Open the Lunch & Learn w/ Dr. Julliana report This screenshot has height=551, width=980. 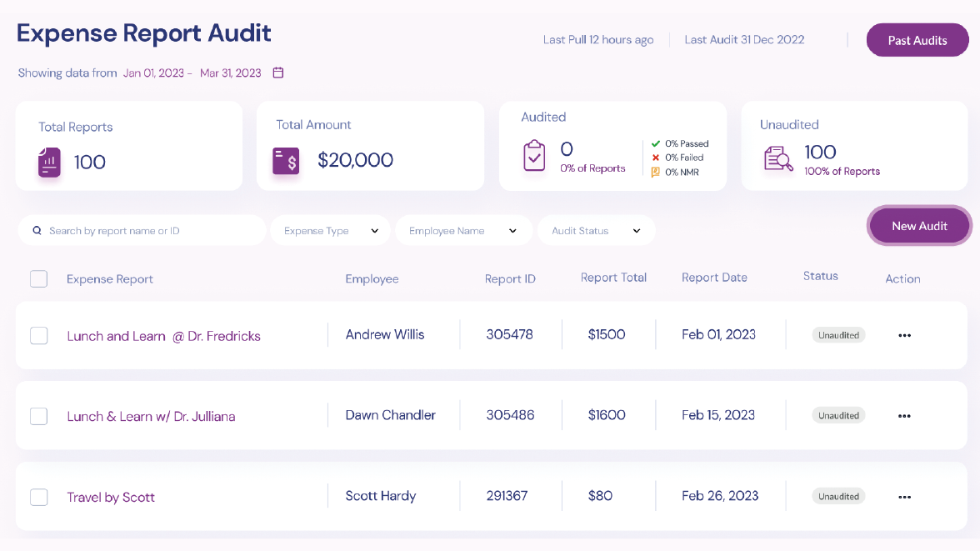(151, 416)
